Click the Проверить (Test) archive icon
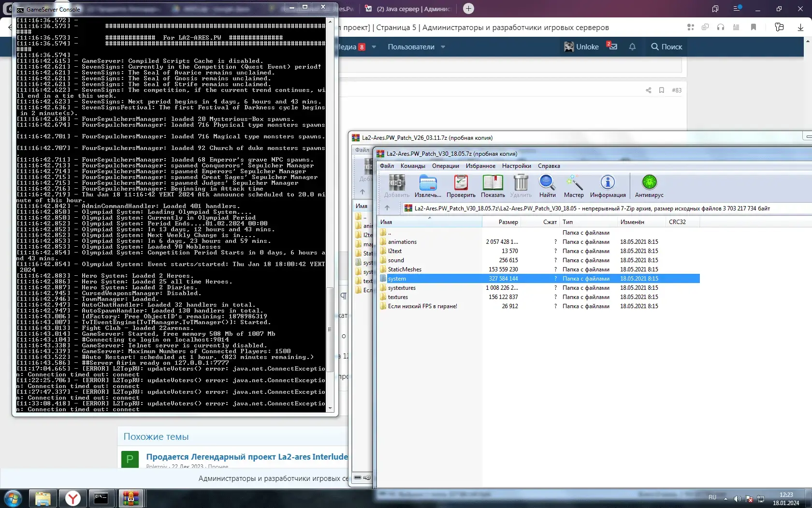The height and width of the screenshot is (508, 812). coord(461,186)
